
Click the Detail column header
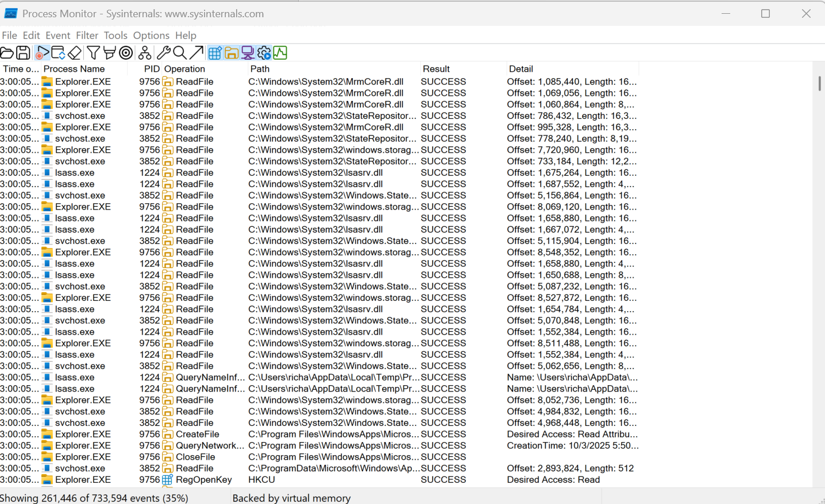(573, 69)
